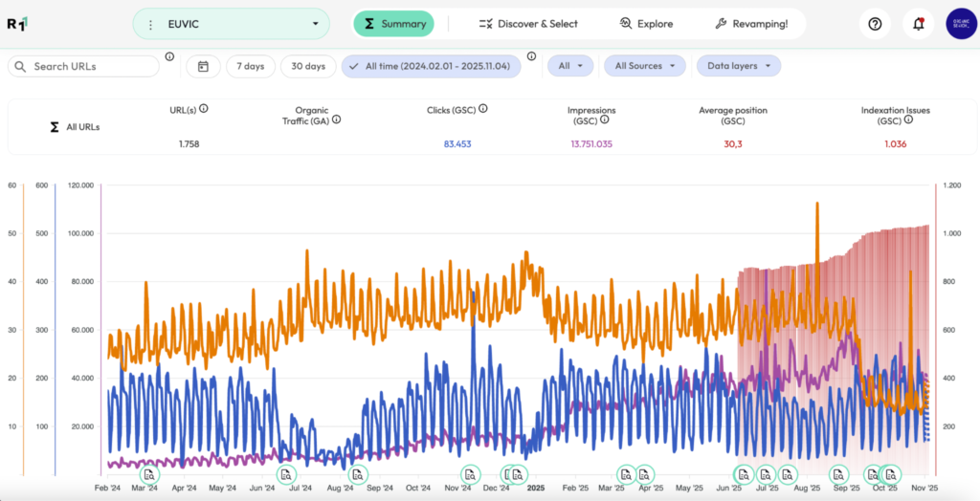Click info icon next to Clicks (GSC)
This screenshot has width=980, height=501.
(482, 109)
